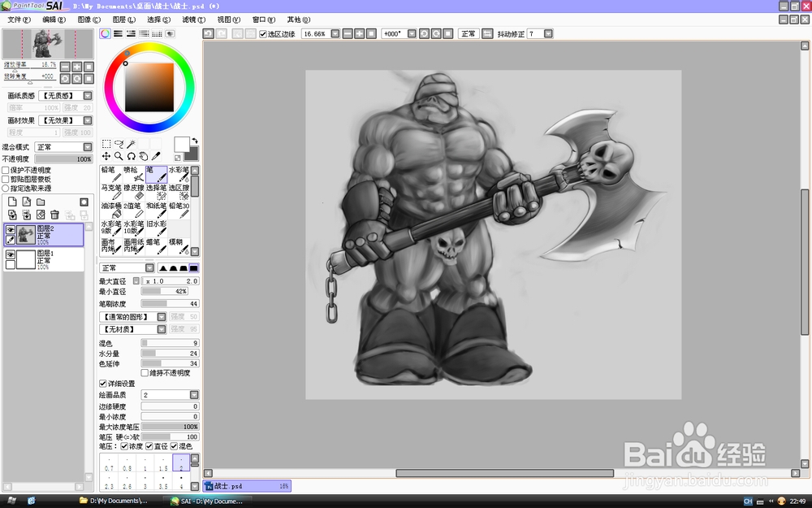Create a new layer folder

click(x=41, y=202)
